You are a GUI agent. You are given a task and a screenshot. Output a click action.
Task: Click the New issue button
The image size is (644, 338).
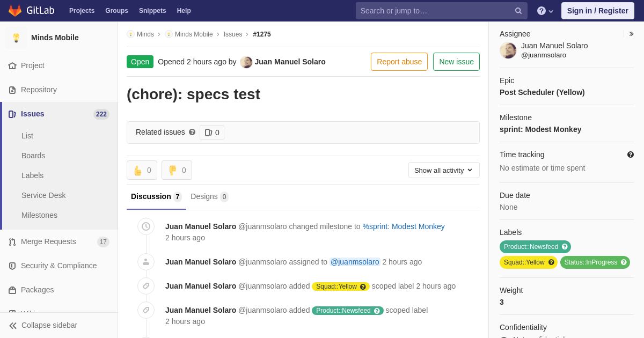[456, 62]
